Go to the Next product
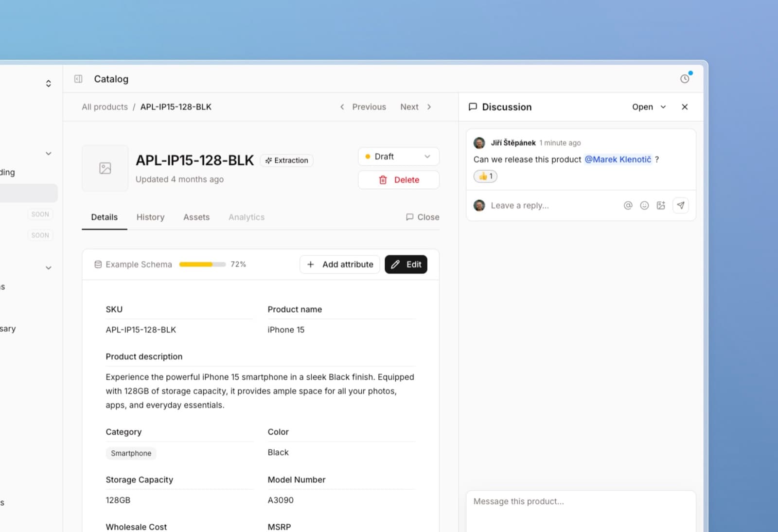Screen dimensions: 778x532 (416, 107)
